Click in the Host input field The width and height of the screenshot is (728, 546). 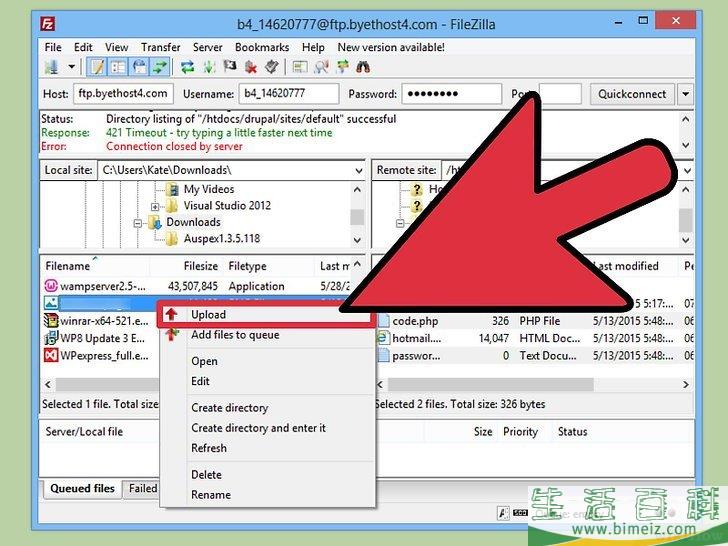point(124,94)
